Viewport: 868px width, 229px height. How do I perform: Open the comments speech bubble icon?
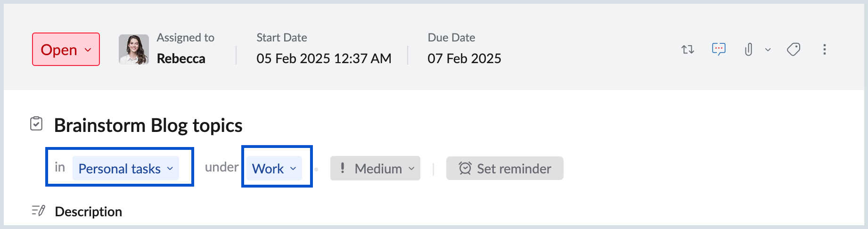pos(719,49)
